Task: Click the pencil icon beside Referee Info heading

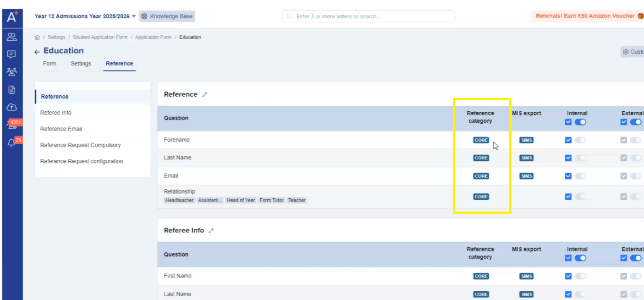Action: tap(211, 231)
